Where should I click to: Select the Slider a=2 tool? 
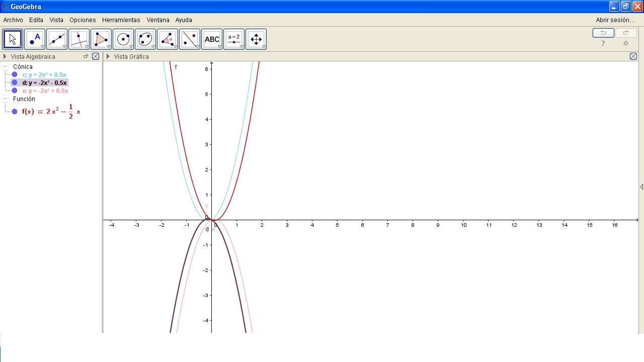(x=234, y=39)
